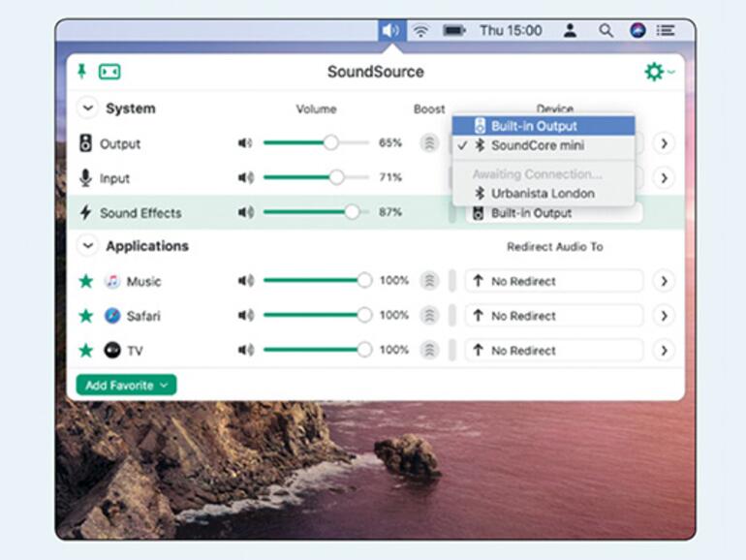
Task: Open TV Redirect Audio dropdown
Action: pos(554,350)
